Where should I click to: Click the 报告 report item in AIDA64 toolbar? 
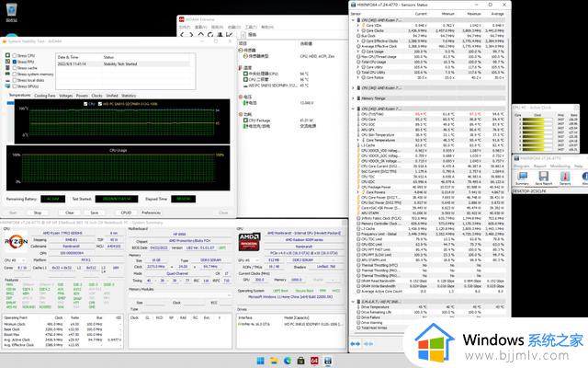(250, 35)
